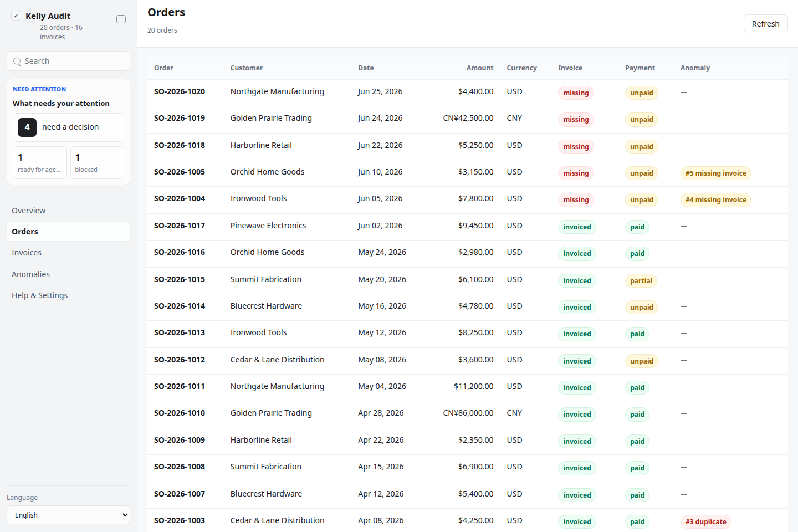
Task: Click the #3 duplicate anomaly badge
Action: (x=705, y=522)
